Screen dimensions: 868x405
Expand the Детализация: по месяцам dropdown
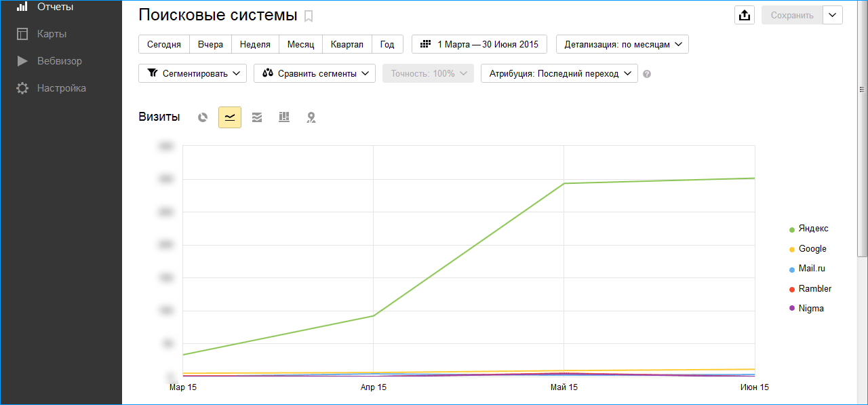click(x=623, y=44)
